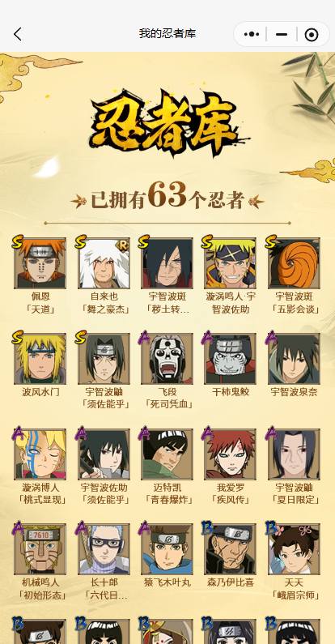Select masked 宇智波斑「五影会谈」avatar
Screen dimensions: 335x644
(x=294, y=263)
